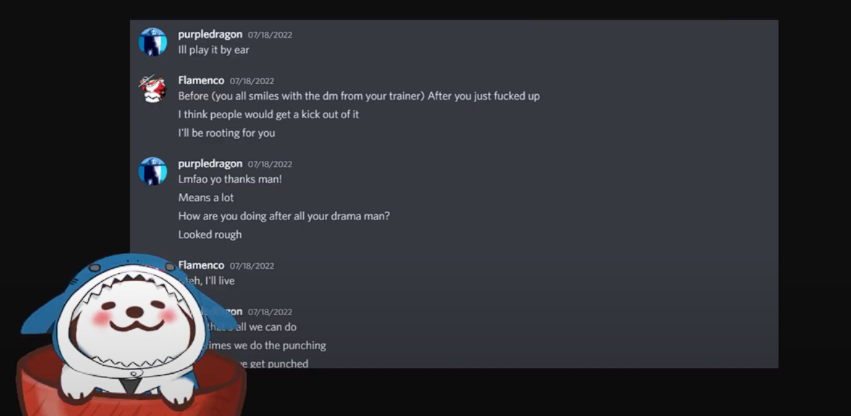Select the second purpledragon username
The height and width of the screenshot is (416, 851).
tap(210, 163)
